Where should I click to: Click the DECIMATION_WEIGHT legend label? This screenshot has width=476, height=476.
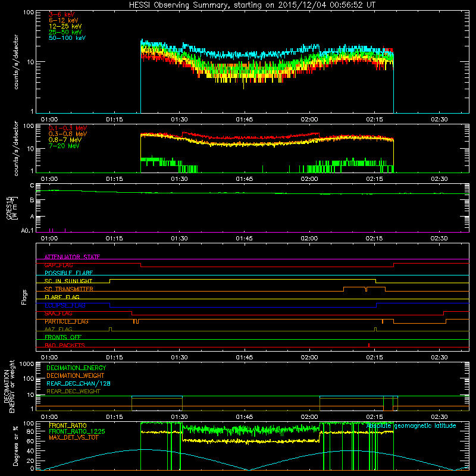coord(76,375)
